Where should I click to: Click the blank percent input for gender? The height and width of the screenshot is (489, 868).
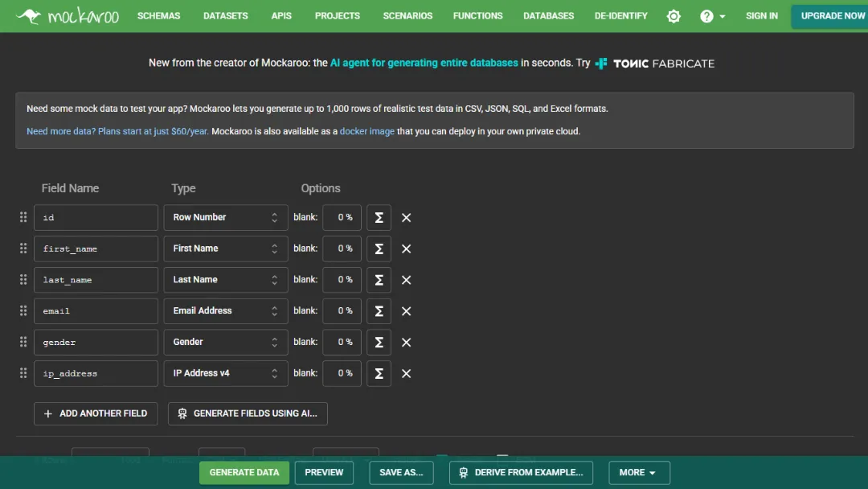(x=342, y=343)
